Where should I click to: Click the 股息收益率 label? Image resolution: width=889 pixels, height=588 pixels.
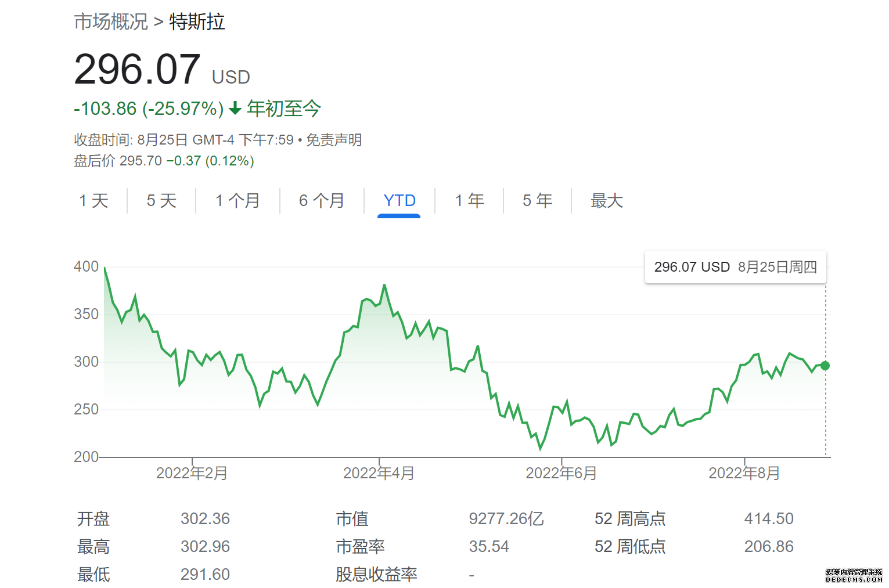(x=376, y=574)
